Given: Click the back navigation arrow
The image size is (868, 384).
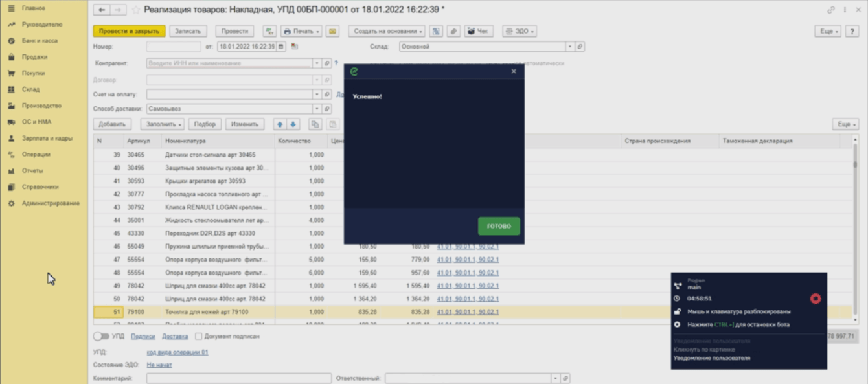Looking at the screenshot, I should click(102, 10).
